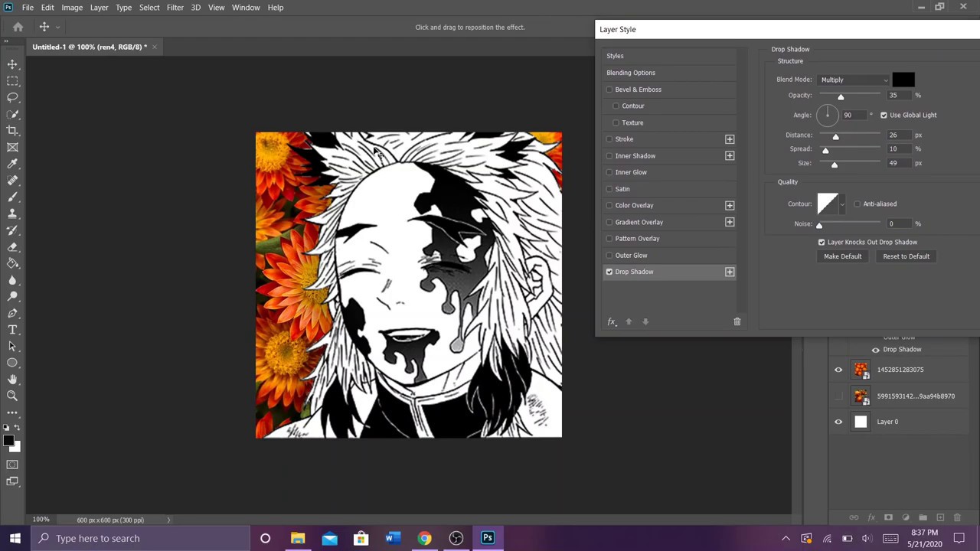The width and height of the screenshot is (980, 551).
Task: Select the Ellipse shape tool
Action: 12,363
